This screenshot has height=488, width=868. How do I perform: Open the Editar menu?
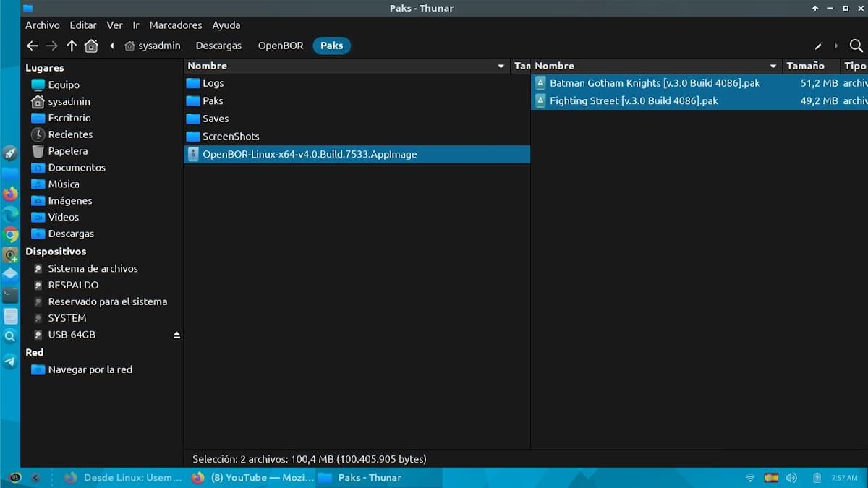[x=83, y=25]
